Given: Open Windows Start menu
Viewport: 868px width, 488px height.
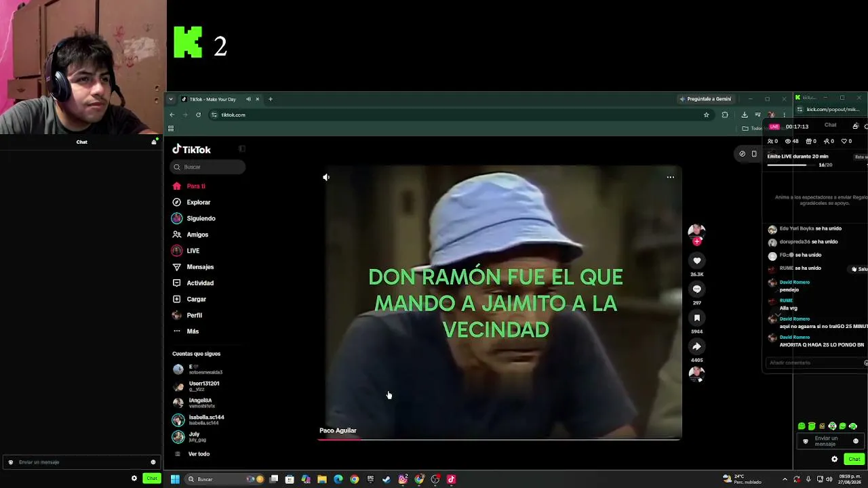Looking at the screenshot, I should tap(175, 479).
